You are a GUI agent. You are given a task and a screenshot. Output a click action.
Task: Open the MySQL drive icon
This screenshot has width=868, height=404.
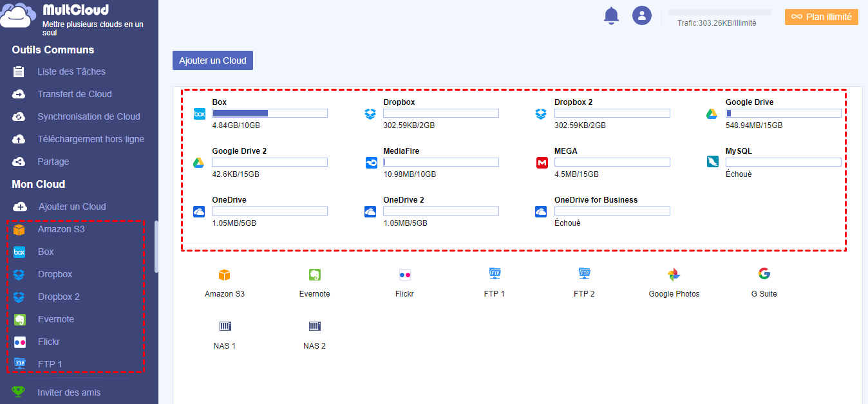tap(712, 162)
